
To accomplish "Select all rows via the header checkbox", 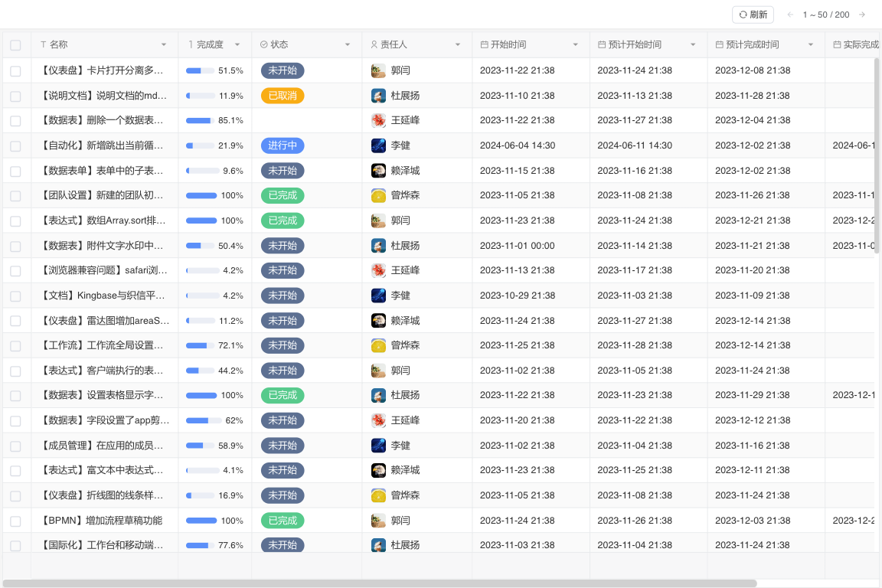I will (x=15, y=44).
